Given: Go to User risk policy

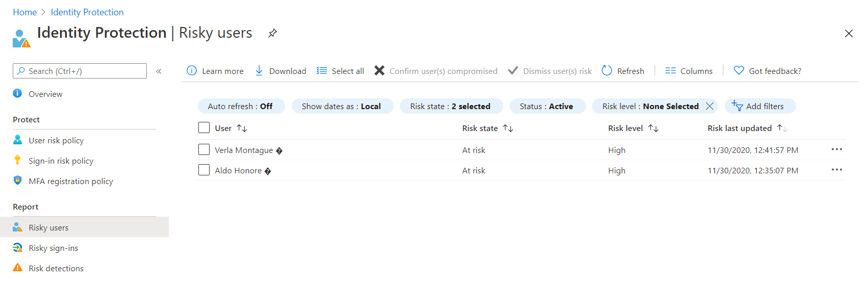Looking at the screenshot, I should [56, 140].
